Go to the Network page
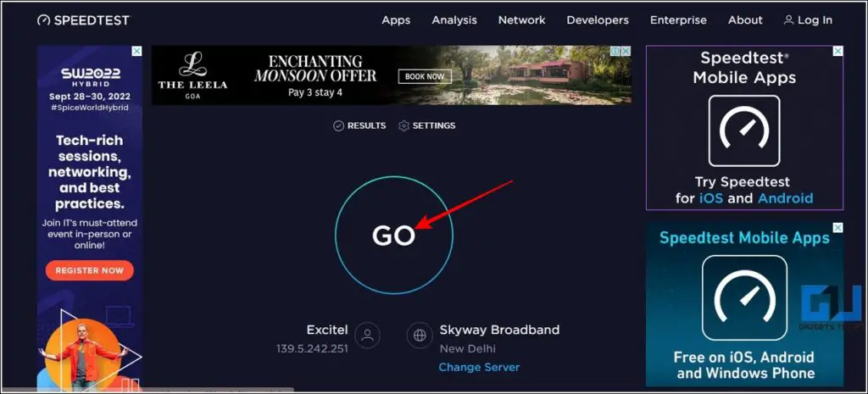This screenshot has height=394, width=868. pyautogui.click(x=522, y=20)
